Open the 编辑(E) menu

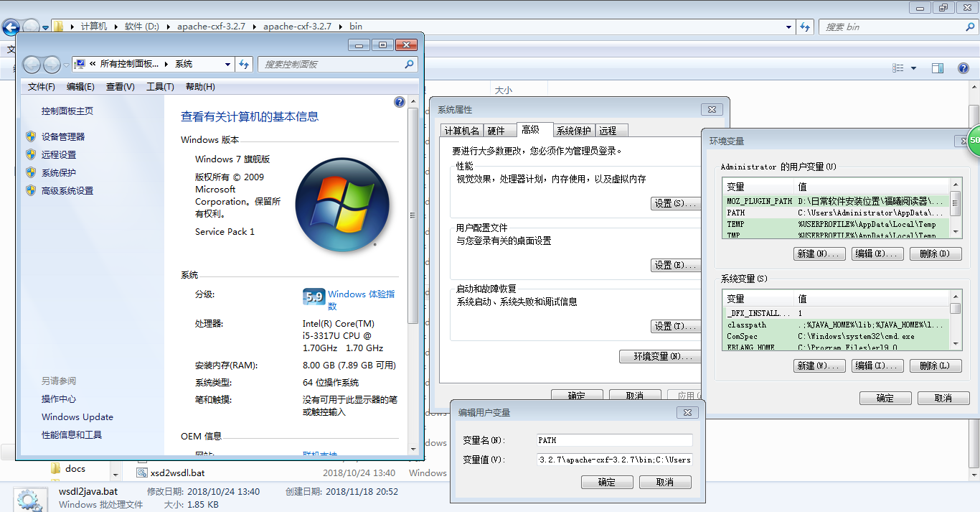point(80,87)
